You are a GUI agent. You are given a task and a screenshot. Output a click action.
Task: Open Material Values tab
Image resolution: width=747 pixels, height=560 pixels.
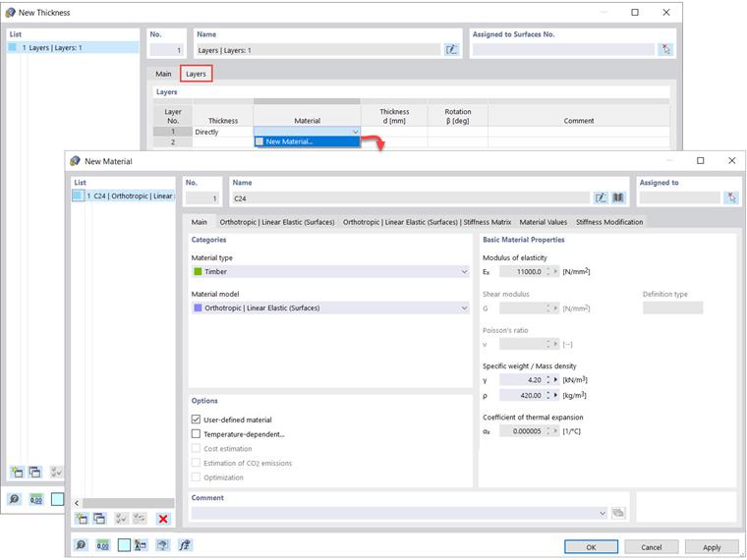tap(544, 222)
